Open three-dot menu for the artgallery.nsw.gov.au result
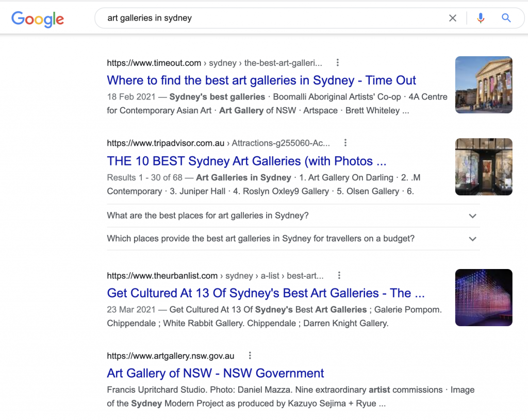This screenshot has width=528, height=420. 250,356
